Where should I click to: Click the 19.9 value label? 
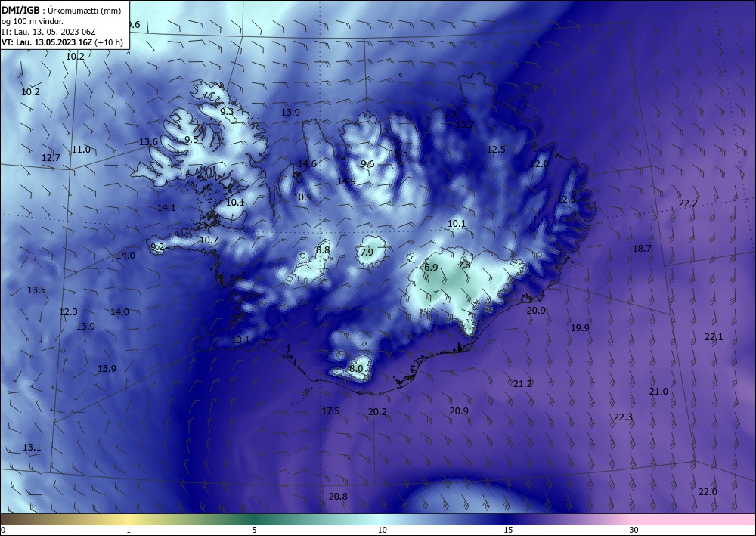tap(580, 328)
